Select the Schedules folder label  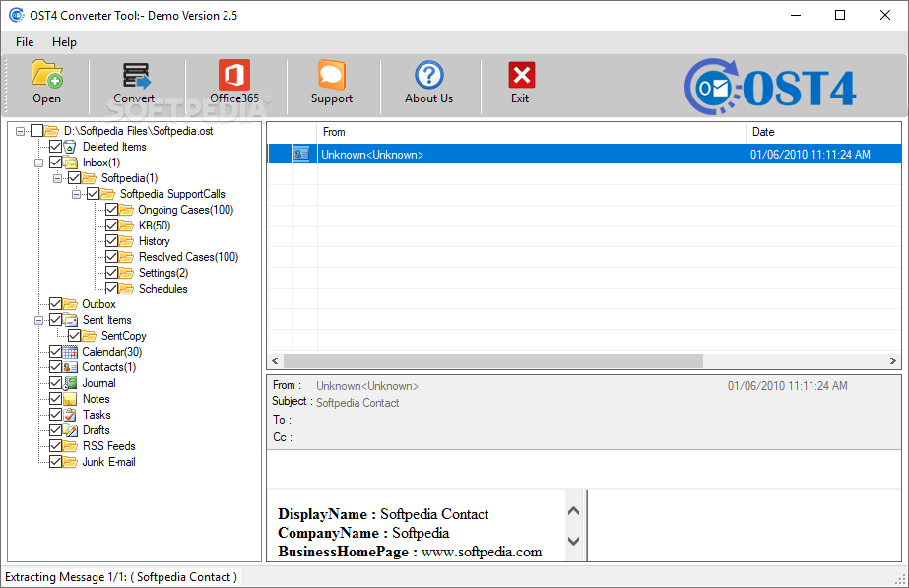[162, 289]
